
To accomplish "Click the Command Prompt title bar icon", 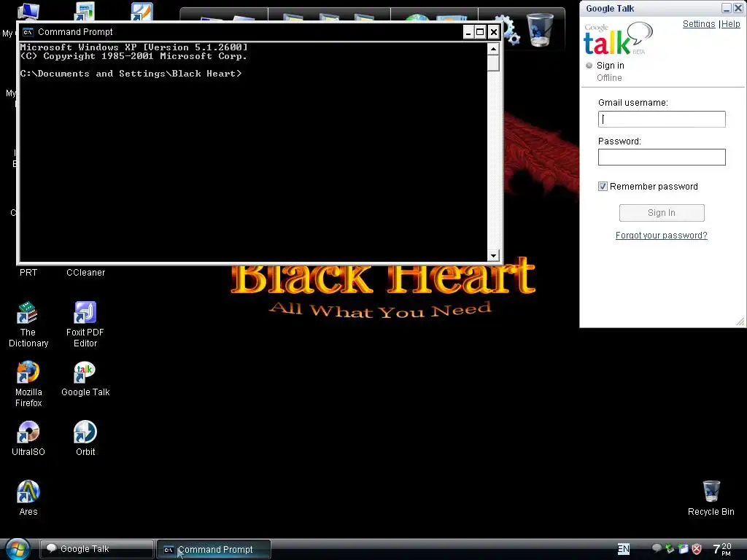I will [28, 32].
